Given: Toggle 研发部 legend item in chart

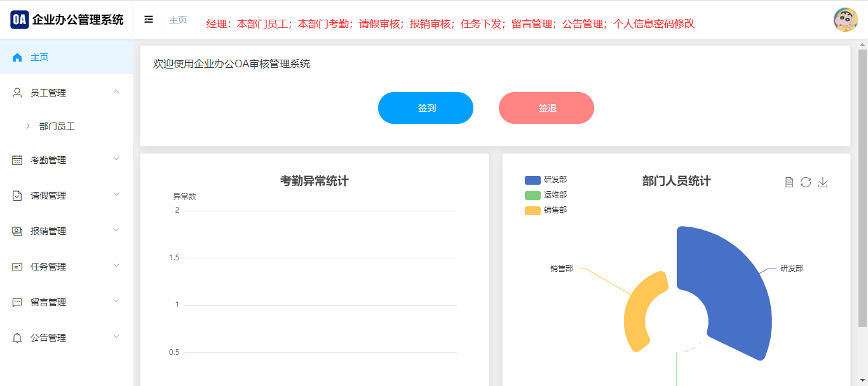Looking at the screenshot, I should (545, 180).
